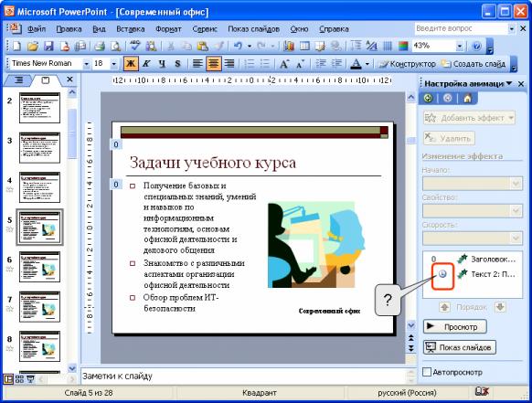Open the Справка menu
Image resolution: width=532 pixels, height=403 pixels.
click(x=334, y=29)
